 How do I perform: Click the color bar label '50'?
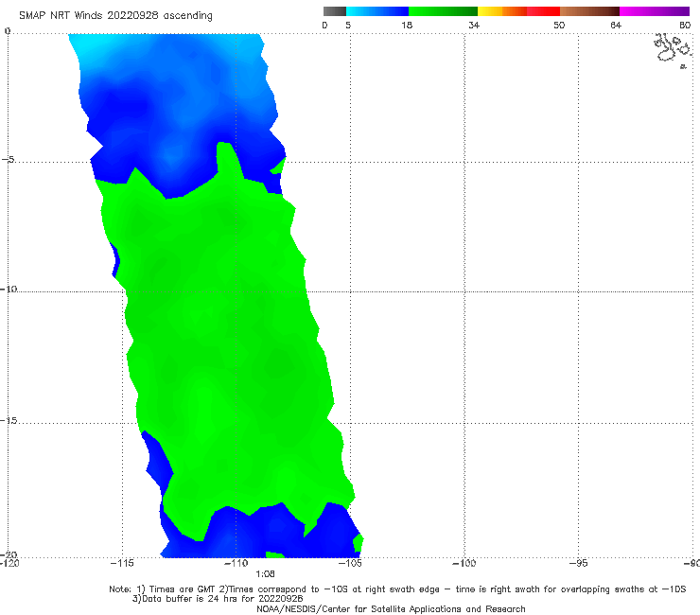click(x=559, y=25)
